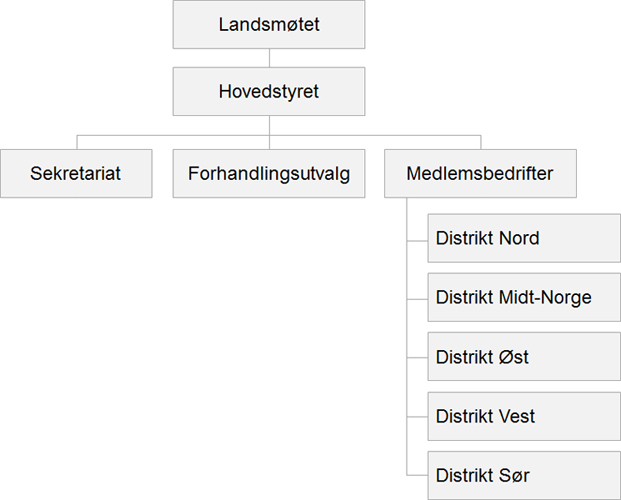
Task: Click the connector stub left of Distrikt Sør
Action: 417,475
